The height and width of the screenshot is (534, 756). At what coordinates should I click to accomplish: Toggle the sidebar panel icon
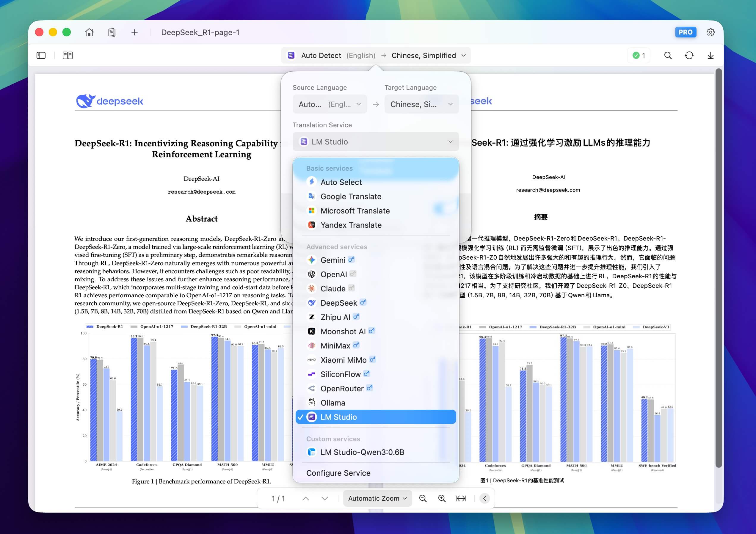click(41, 55)
